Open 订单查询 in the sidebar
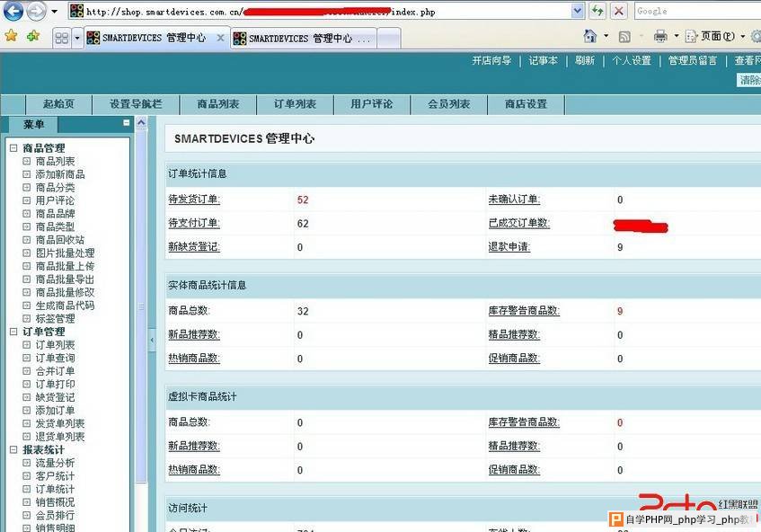Screen dimensions: 761x532 56,358
